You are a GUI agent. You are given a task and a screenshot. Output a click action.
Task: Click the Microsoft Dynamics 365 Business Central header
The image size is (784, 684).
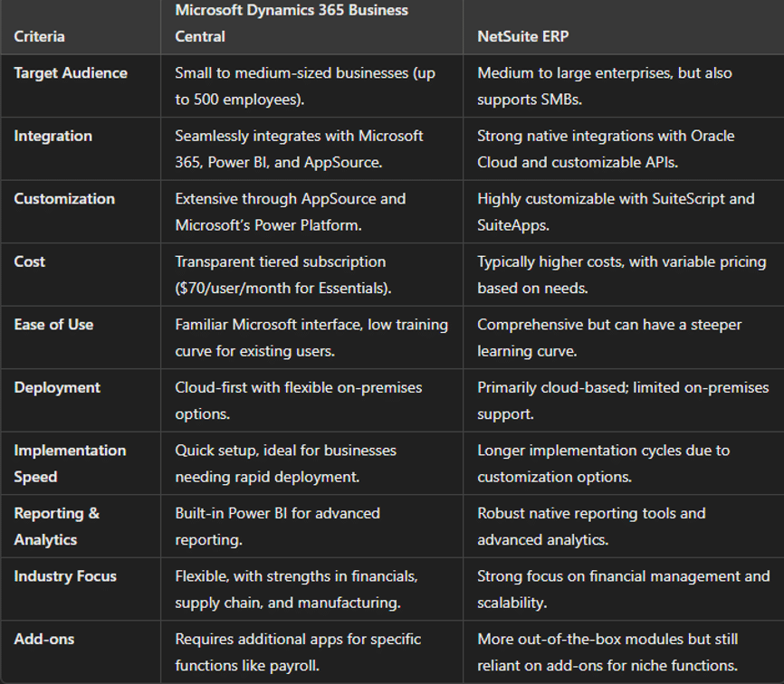(291, 24)
